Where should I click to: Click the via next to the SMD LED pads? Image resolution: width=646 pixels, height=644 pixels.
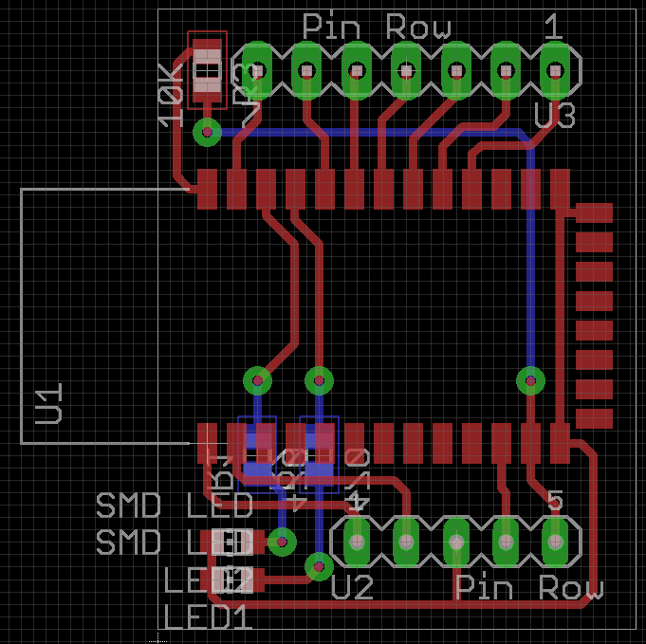282,542
